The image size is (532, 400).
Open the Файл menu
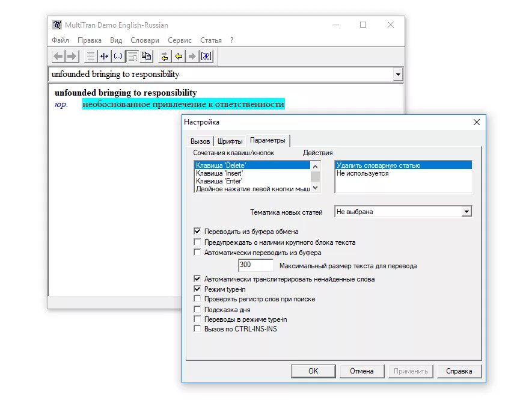coord(60,40)
